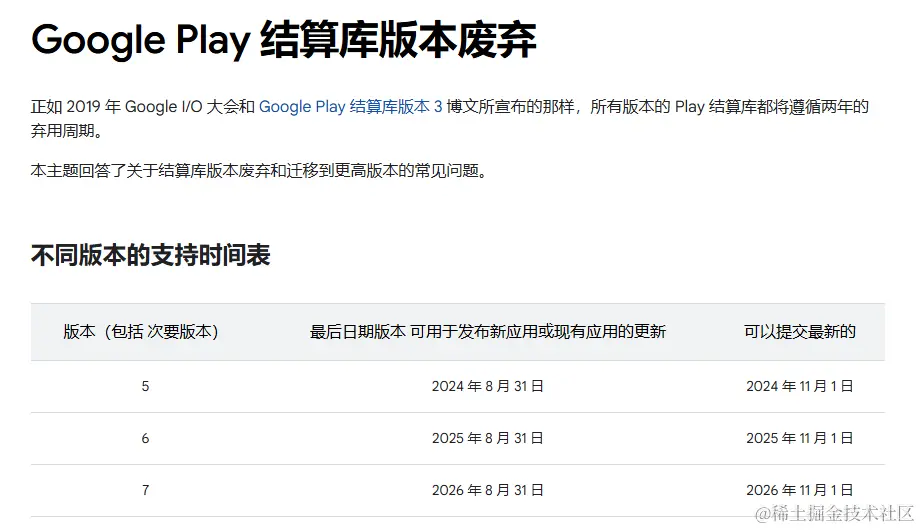Screen dimensions: 921x530
Task: Click the version "7" table cell
Action: pyautogui.click(x=145, y=491)
